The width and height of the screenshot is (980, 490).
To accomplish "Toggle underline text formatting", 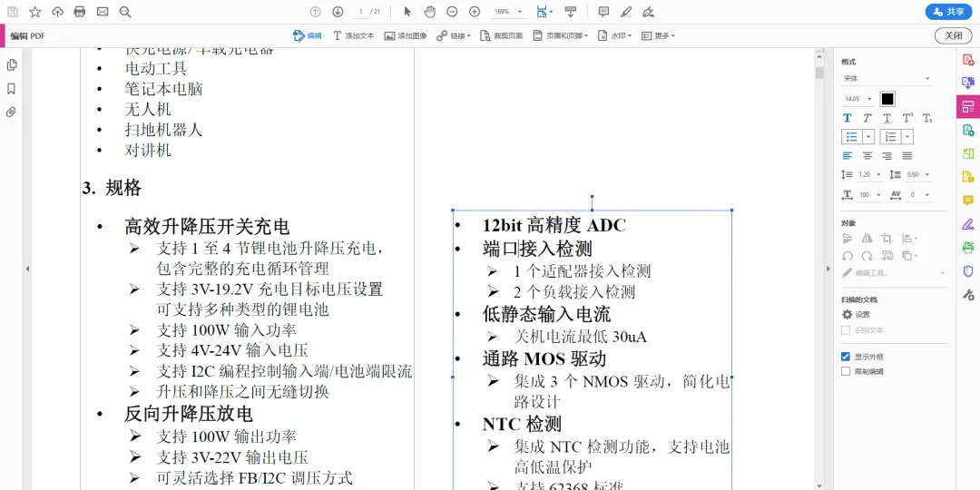I will 887,118.
